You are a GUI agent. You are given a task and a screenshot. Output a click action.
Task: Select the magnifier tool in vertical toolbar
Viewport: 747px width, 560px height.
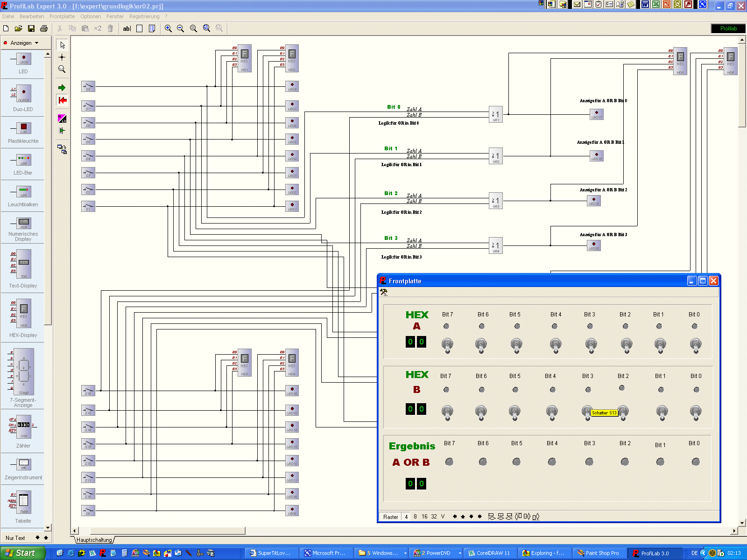point(62,69)
